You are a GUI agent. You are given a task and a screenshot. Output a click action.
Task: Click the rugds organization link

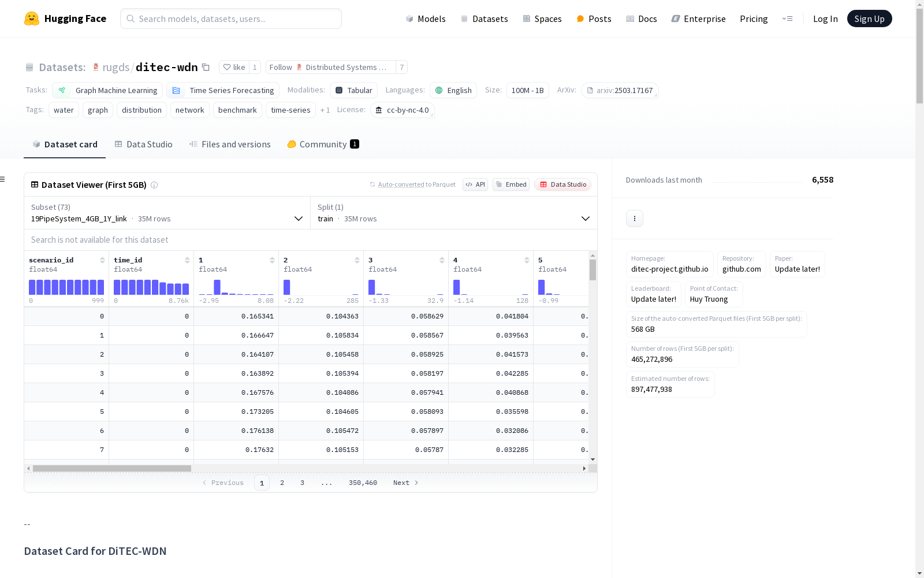tap(116, 67)
